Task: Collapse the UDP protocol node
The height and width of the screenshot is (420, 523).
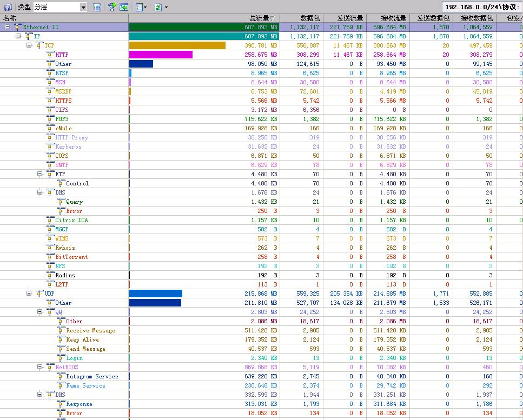Action: click(x=29, y=294)
